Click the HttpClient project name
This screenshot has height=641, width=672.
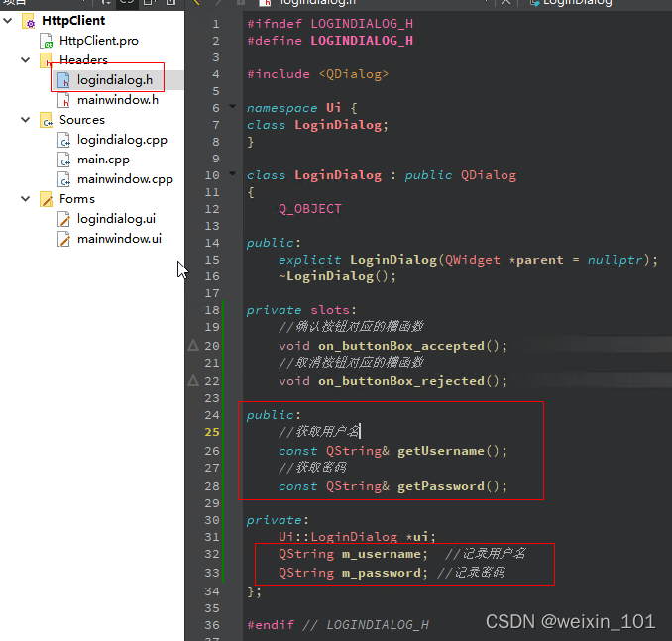point(73,20)
